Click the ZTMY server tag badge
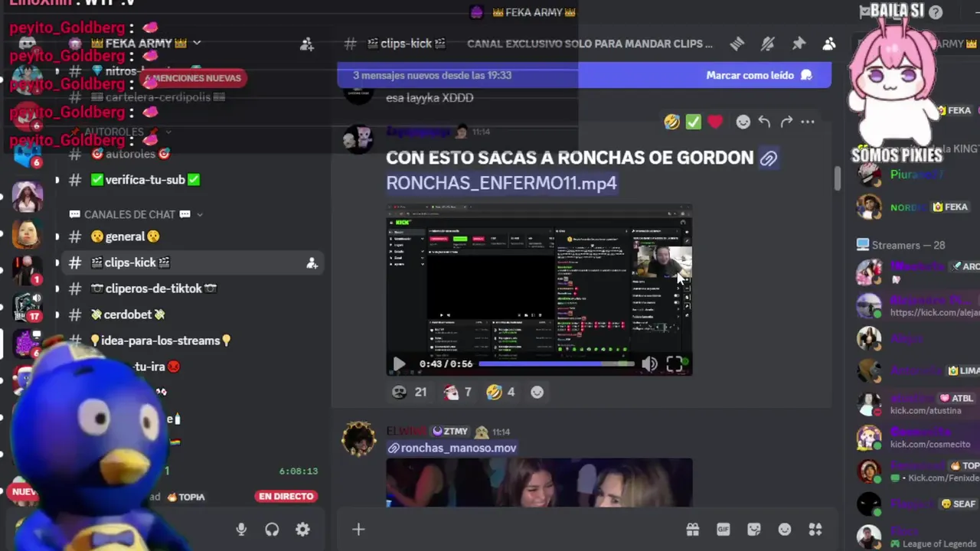This screenshot has width=980, height=551. [449, 432]
